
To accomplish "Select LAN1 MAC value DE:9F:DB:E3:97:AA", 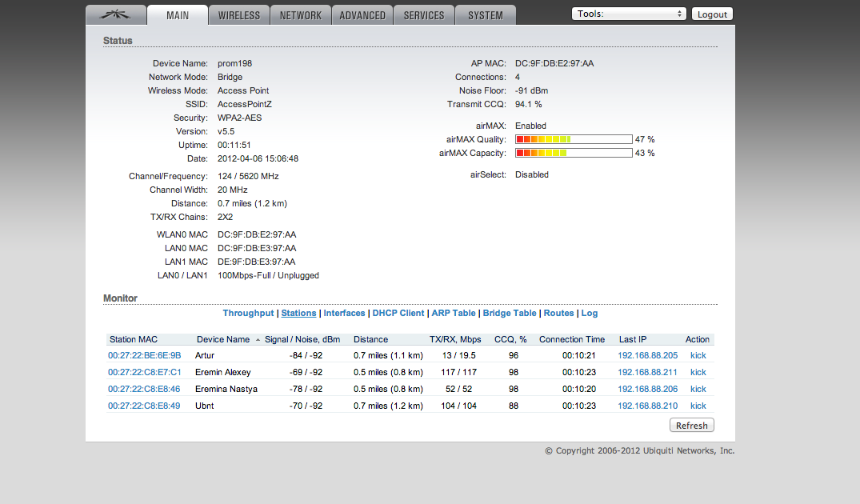I will click(x=257, y=262).
